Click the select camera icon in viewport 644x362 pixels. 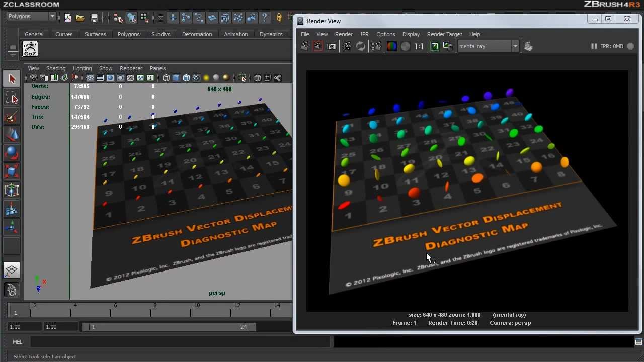[34, 78]
